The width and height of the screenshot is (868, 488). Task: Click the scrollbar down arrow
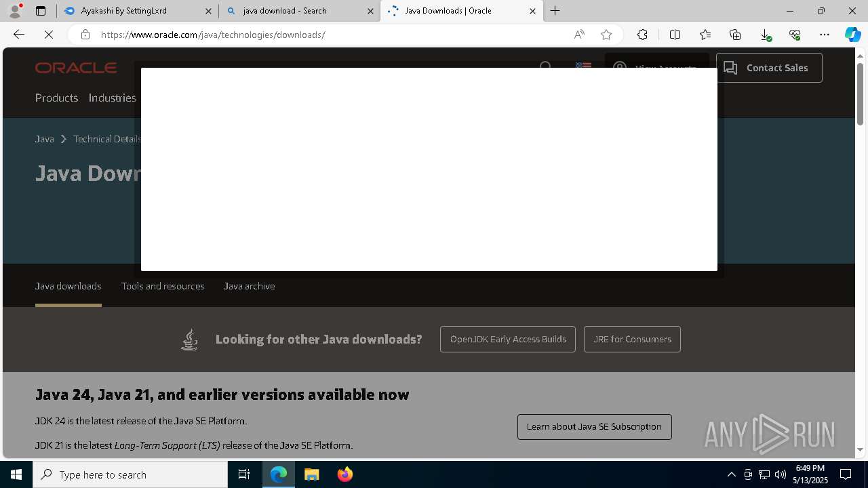pos(860,450)
